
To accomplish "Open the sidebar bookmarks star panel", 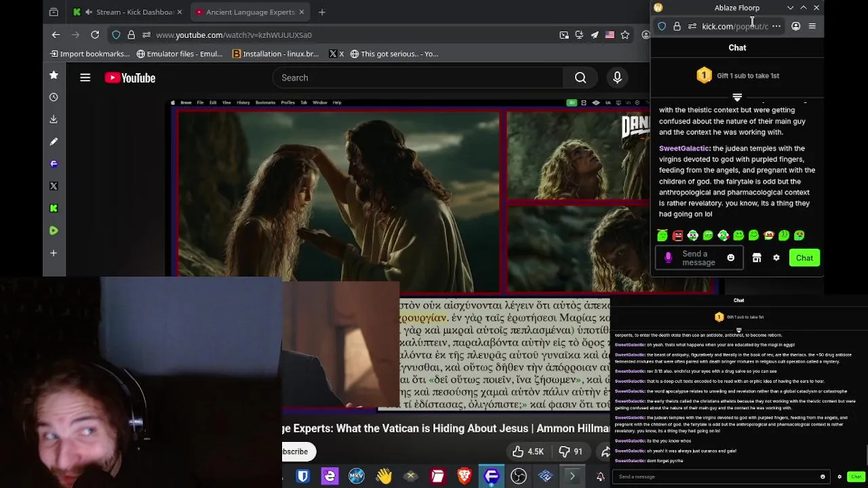I will click(54, 75).
